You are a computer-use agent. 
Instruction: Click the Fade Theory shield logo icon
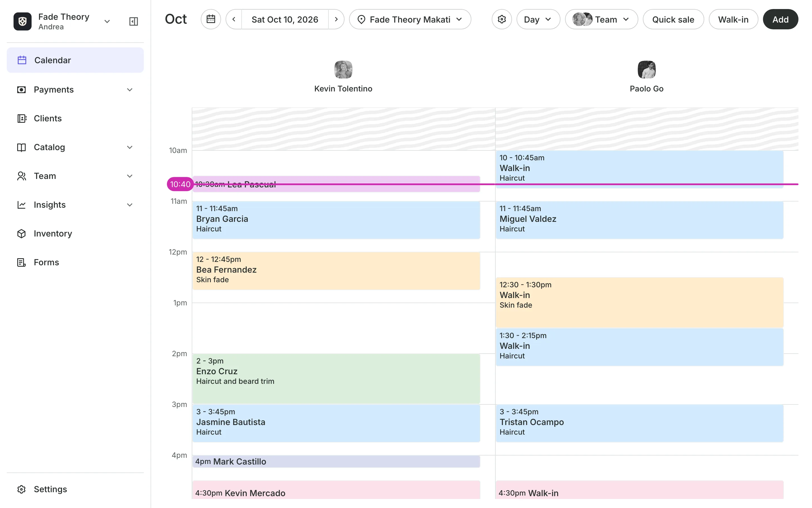tap(23, 21)
